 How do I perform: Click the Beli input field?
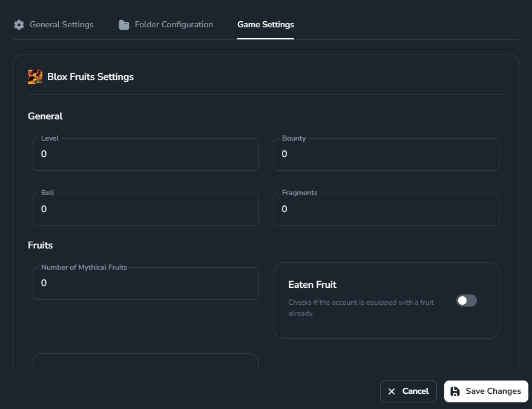[145, 208]
